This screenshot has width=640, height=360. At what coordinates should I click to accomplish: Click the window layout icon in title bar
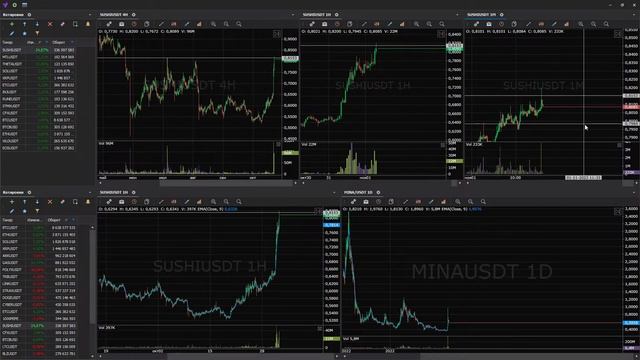coord(24,4)
